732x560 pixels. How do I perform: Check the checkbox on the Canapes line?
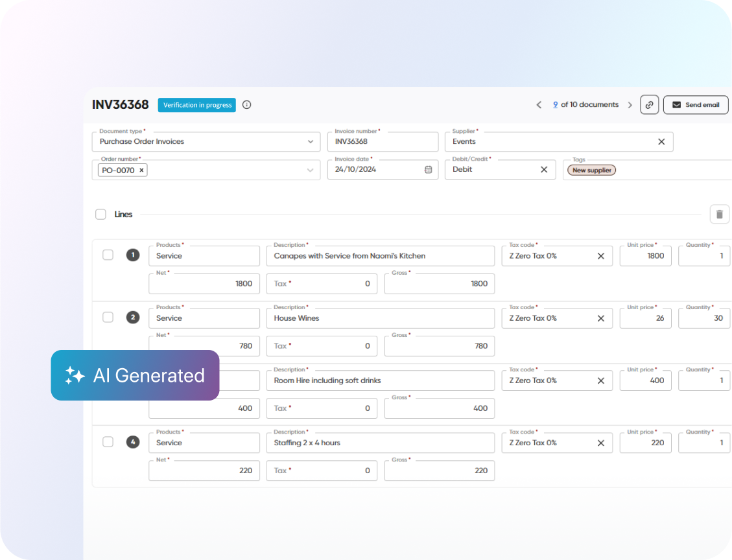[x=108, y=255]
